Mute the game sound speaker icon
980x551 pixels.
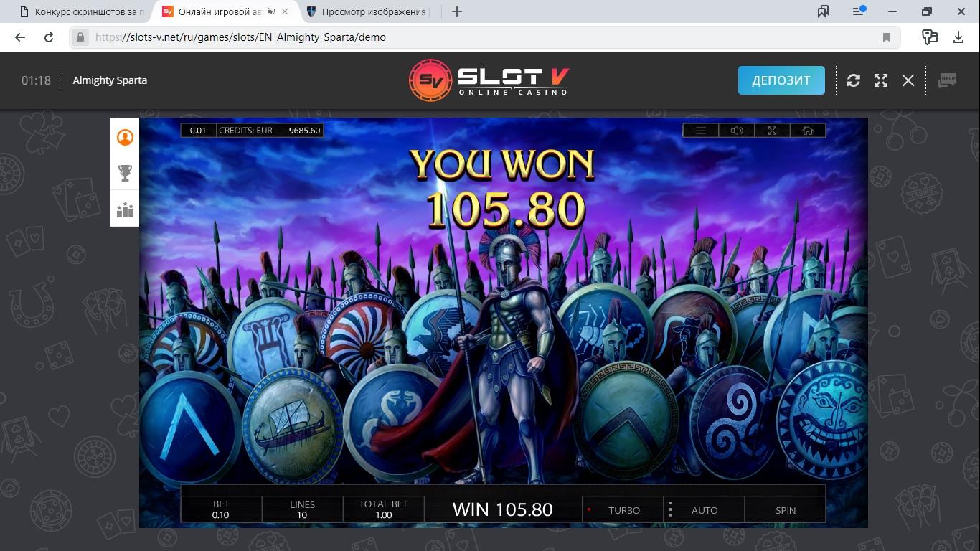[x=737, y=131]
